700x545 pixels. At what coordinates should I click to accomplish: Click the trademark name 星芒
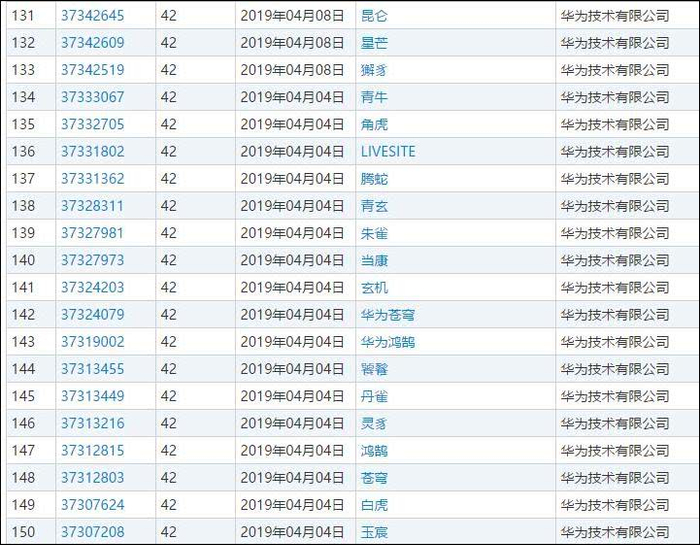click(374, 43)
